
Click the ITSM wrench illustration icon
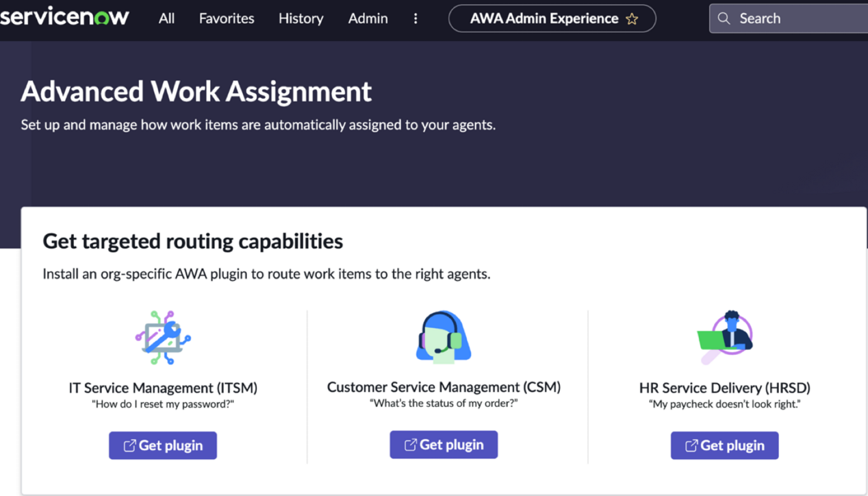pyautogui.click(x=163, y=338)
